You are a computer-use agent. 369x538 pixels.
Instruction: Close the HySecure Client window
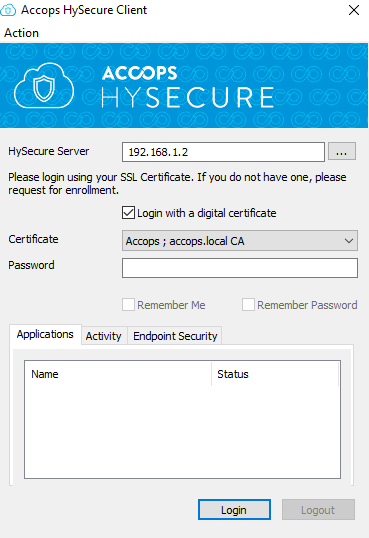click(x=354, y=10)
